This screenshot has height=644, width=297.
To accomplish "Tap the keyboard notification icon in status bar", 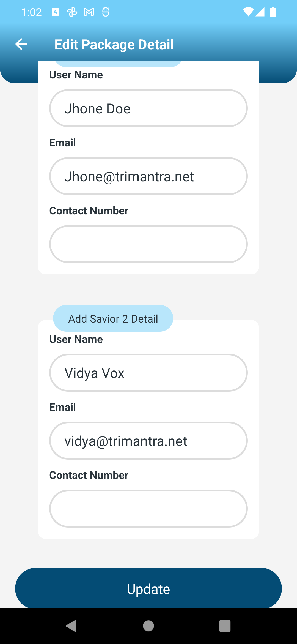I will click(x=55, y=12).
